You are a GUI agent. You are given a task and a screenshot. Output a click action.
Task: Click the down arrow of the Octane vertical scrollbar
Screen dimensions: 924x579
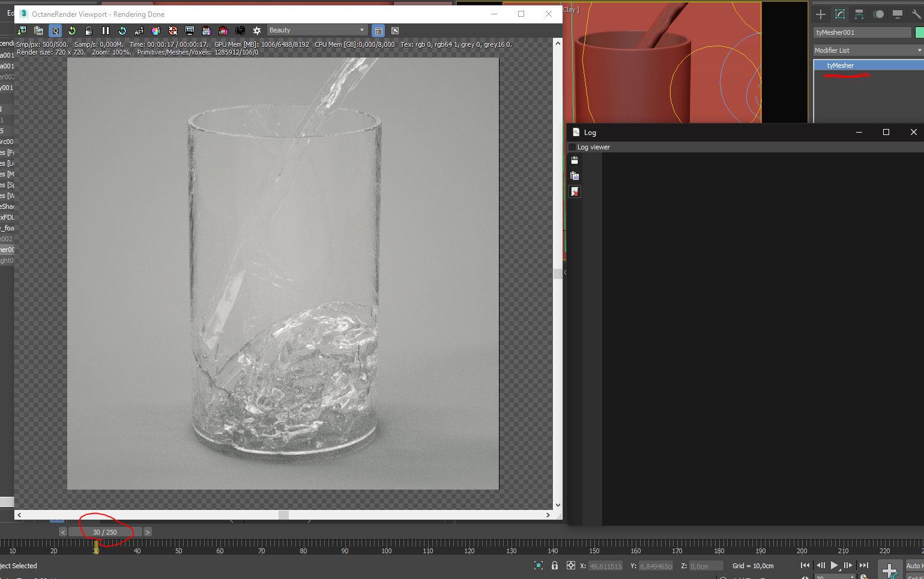558,505
